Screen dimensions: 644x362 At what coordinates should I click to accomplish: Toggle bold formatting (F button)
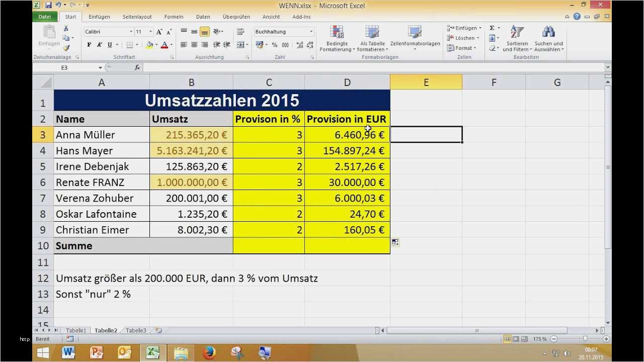pyautogui.click(x=89, y=45)
